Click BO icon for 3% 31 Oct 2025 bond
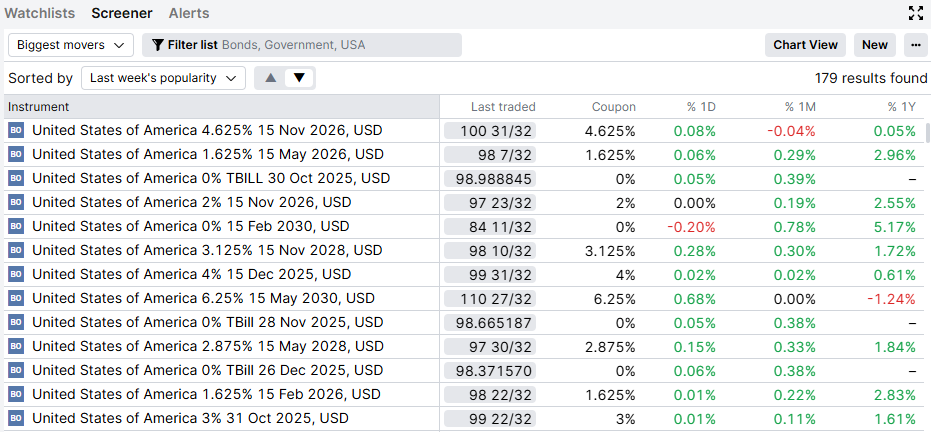The image size is (931, 432). tap(16, 418)
